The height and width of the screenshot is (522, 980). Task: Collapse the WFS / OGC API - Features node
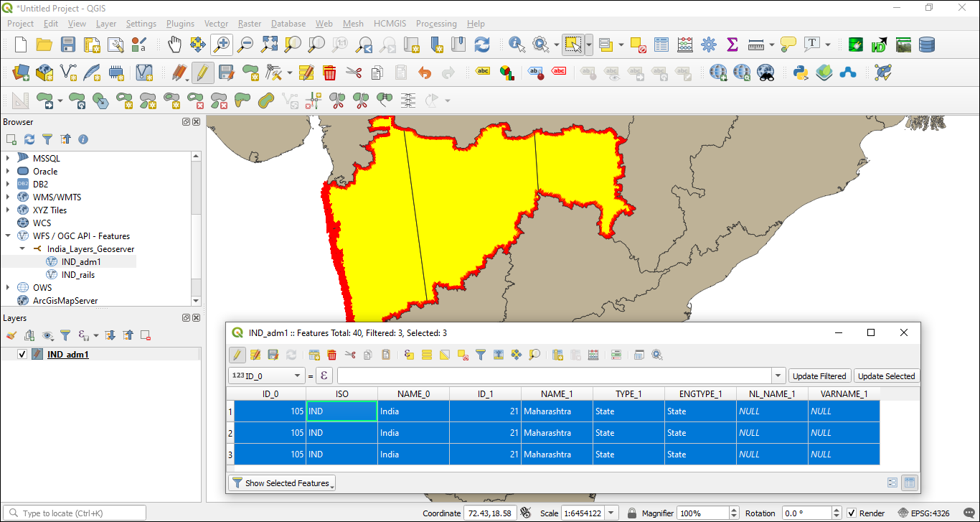pyautogui.click(x=8, y=236)
